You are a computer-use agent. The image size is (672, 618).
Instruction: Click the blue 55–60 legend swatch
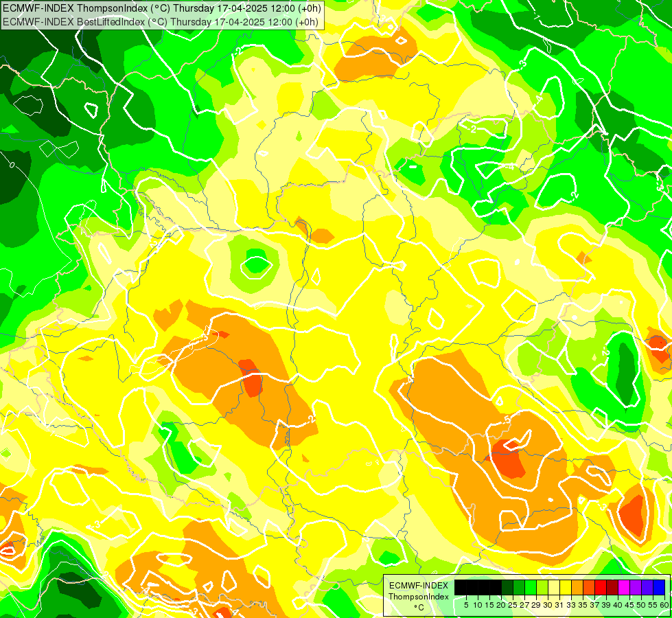pyautogui.click(x=659, y=587)
